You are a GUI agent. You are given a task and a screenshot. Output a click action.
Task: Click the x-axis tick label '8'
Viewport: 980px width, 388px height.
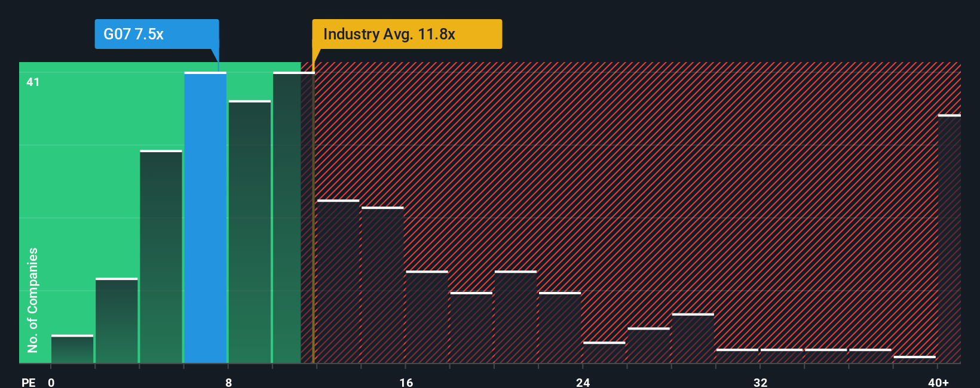(228, 382)
